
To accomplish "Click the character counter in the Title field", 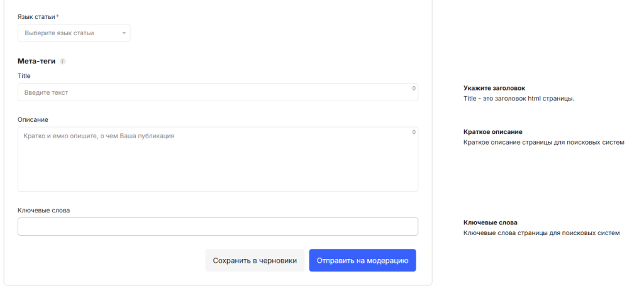I will pyautogui.click(x=414, y=89).
